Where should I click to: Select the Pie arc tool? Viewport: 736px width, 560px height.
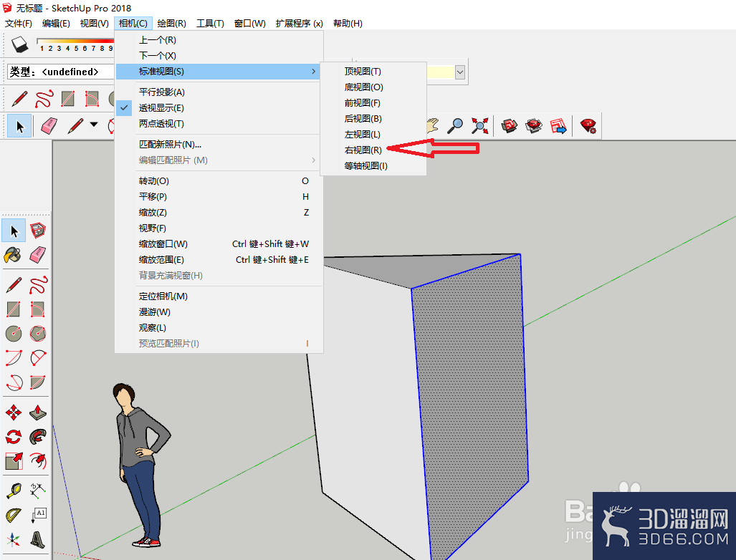point(37,382)
